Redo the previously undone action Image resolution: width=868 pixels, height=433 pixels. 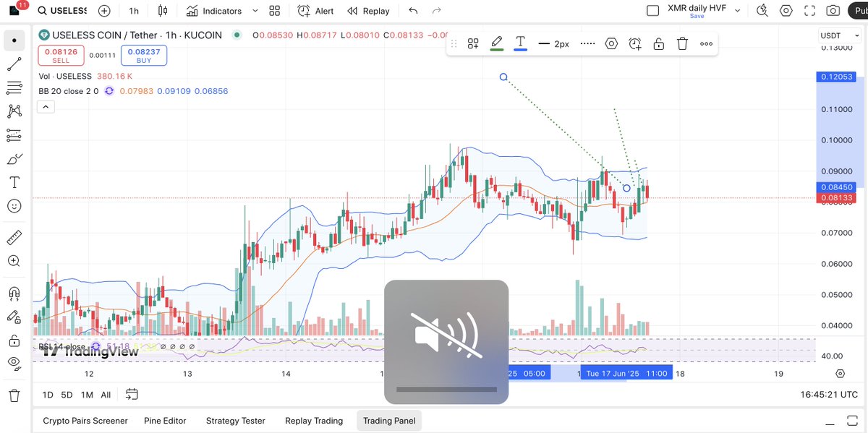pos(436,11)
